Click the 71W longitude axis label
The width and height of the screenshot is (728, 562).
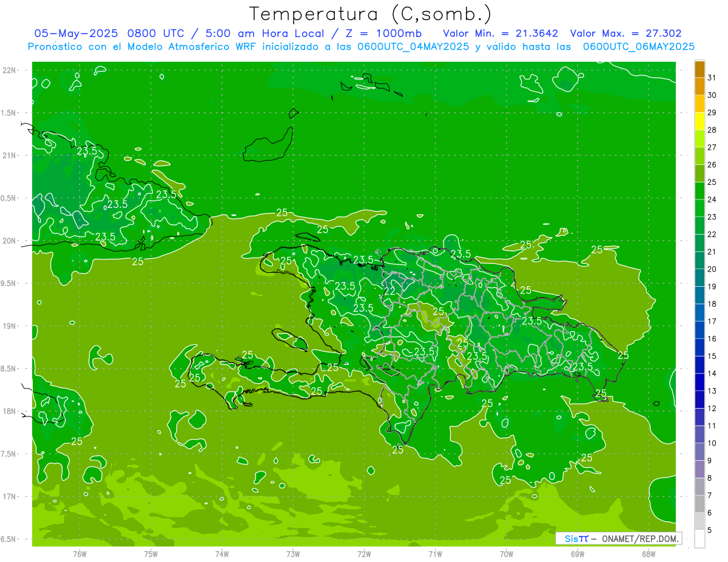click(x=435, y=554)
